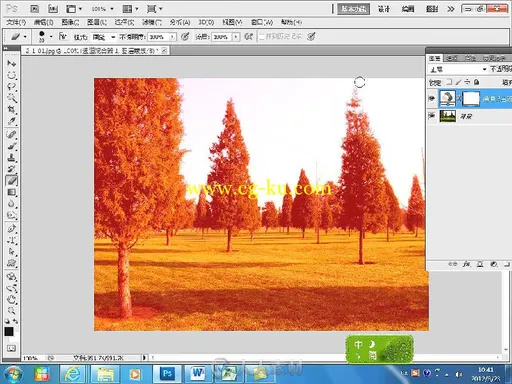This screenshot has height=384, width=512.
Task: Enable Erase to History checkbox
Action: pyautogui.click(x=262, y=37)
